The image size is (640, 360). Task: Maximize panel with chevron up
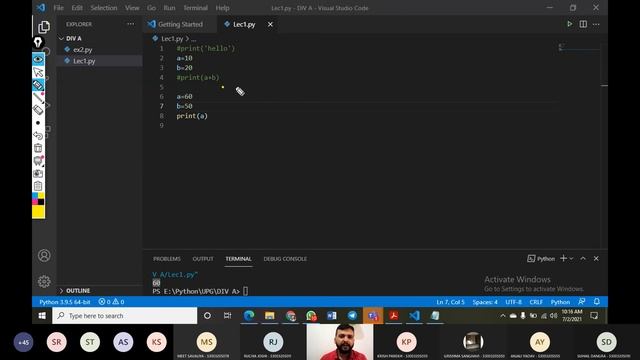583,258
